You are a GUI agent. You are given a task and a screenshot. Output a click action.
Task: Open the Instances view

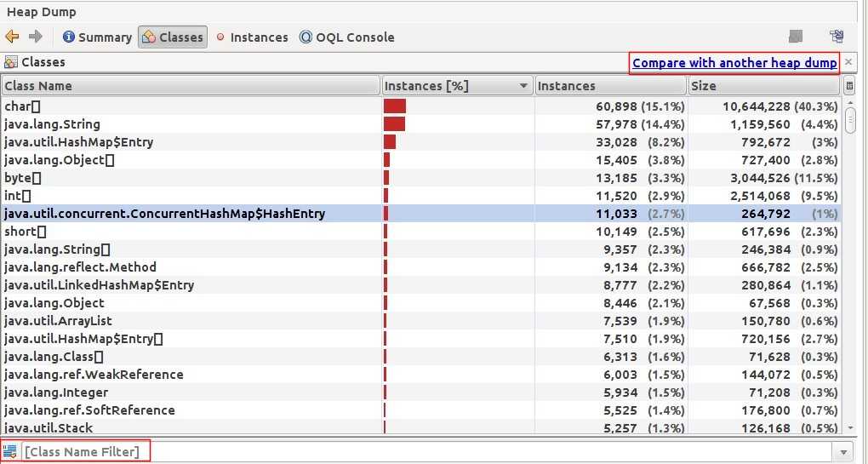click(252, 37)
